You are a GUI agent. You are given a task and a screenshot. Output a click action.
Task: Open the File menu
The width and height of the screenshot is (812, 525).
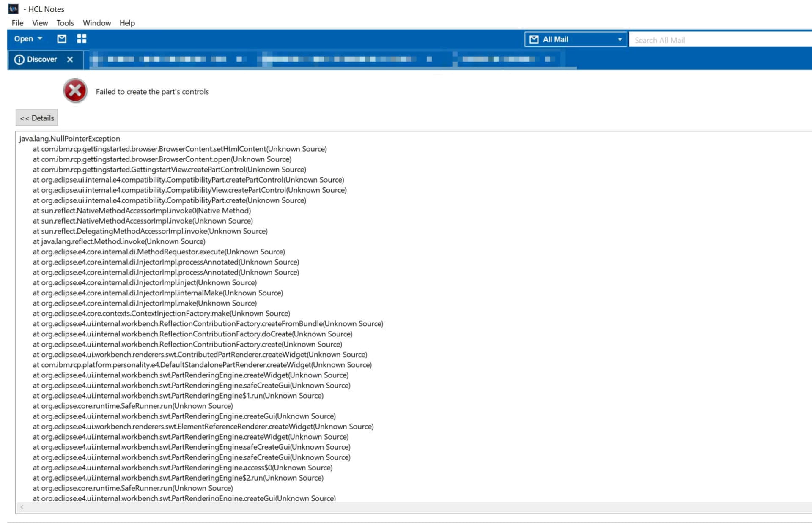click(17, 23)
